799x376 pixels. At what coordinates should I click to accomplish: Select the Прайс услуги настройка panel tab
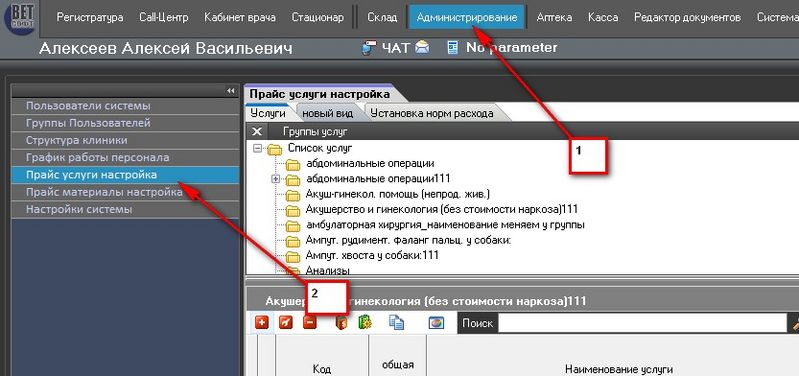pyautogui.click(x=320, y=94)
